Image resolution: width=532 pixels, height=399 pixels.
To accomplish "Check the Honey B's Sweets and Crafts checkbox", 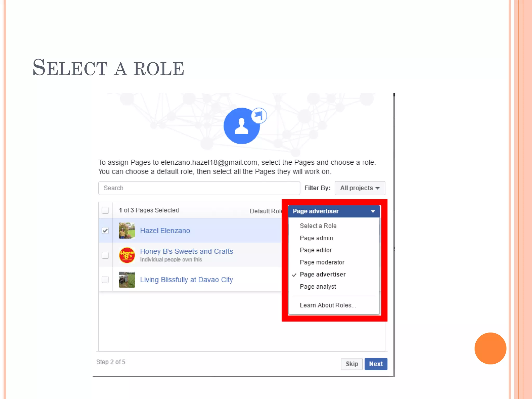I will click(x=105, y=255).
